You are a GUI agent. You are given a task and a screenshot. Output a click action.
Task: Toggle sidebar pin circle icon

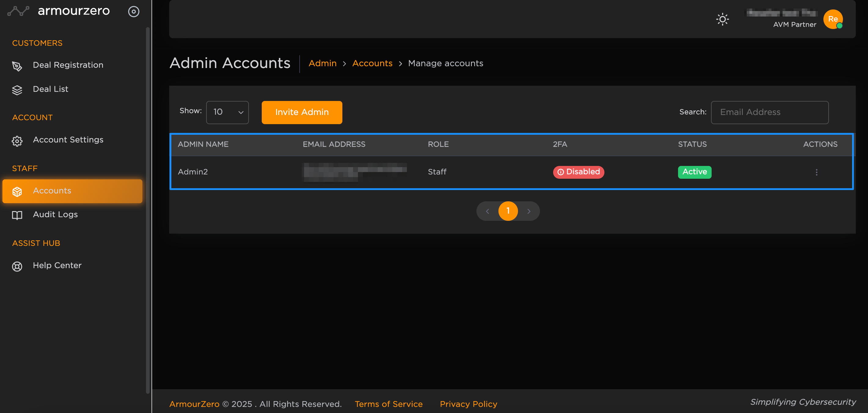[133, 12]
